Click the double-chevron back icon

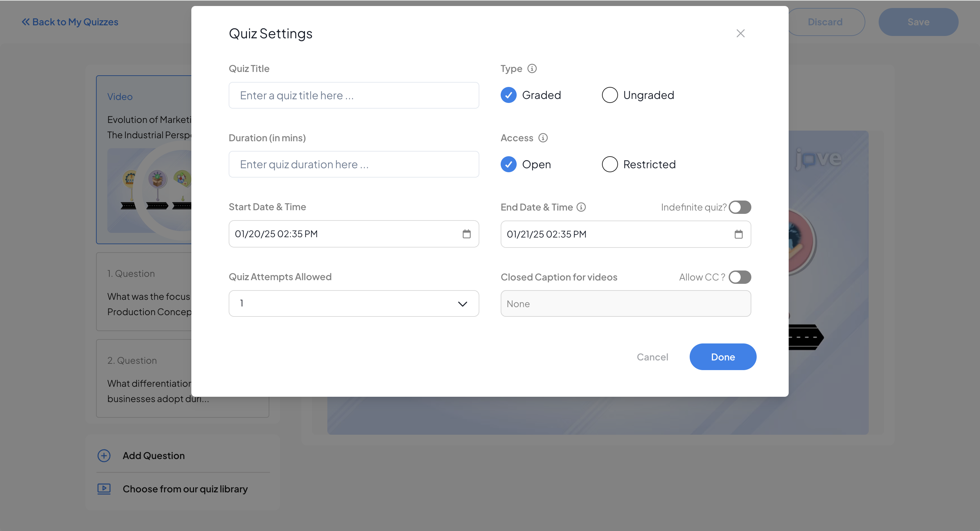[x=25, y=22]
